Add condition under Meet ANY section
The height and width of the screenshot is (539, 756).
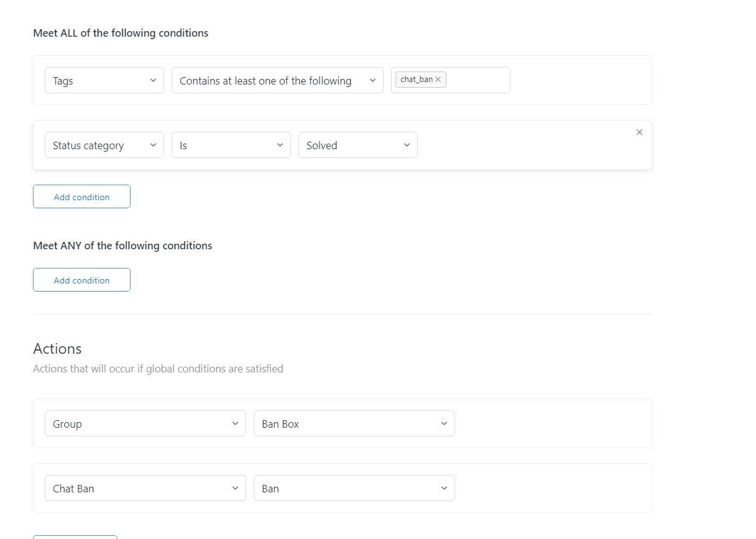coord(81,280)
